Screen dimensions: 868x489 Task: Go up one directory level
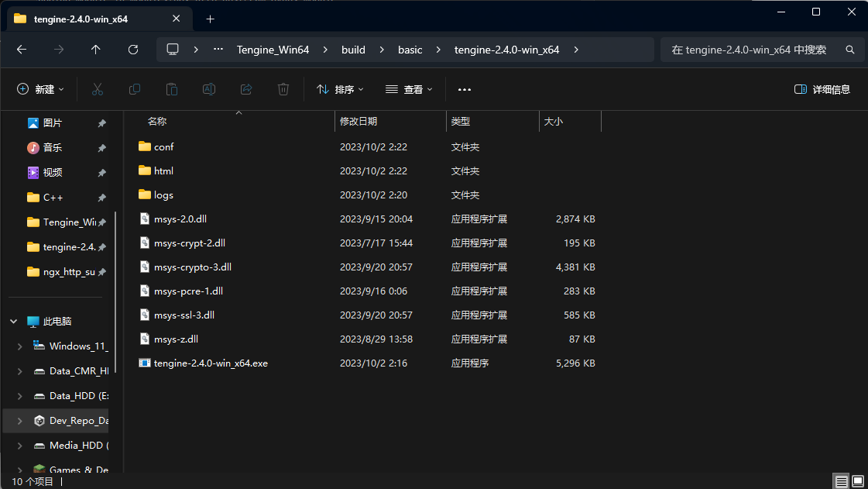(x=96, y=50)
